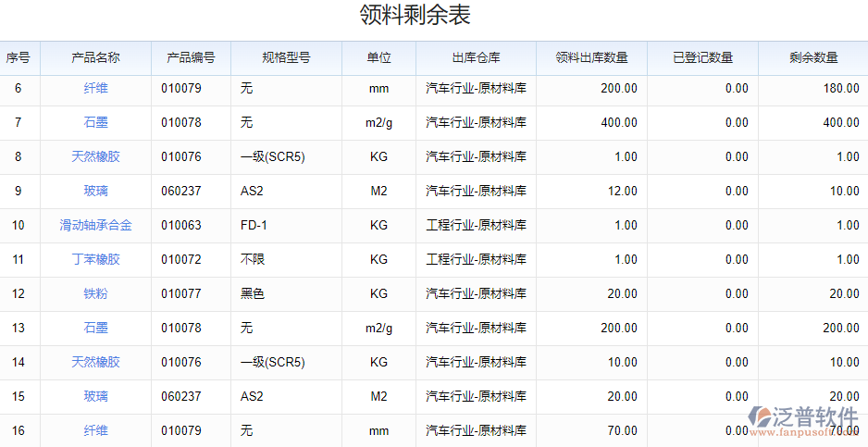Open the 玻璃 product link in row 9
This screenshot has height=447, width=868.
click(x=95, y=192)
